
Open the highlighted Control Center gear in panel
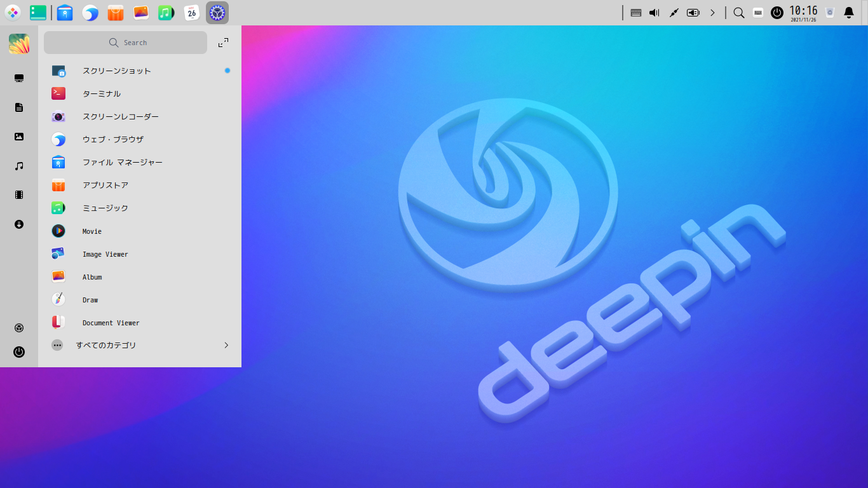point(217,13)
